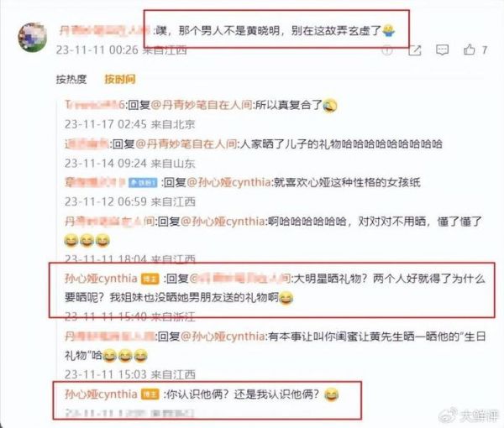Sort replies by 按热度
Screen dimensions: 504x428
pyautogui.click(x=71, y=80)
